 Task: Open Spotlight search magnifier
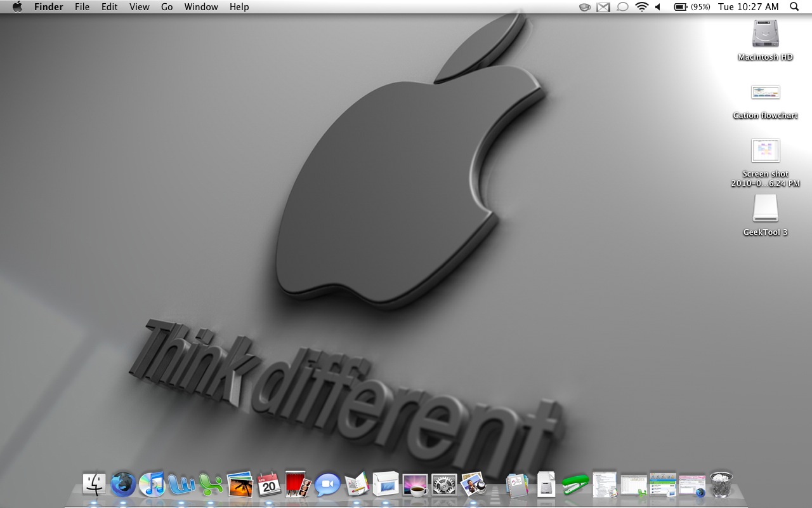coord(794,7)
